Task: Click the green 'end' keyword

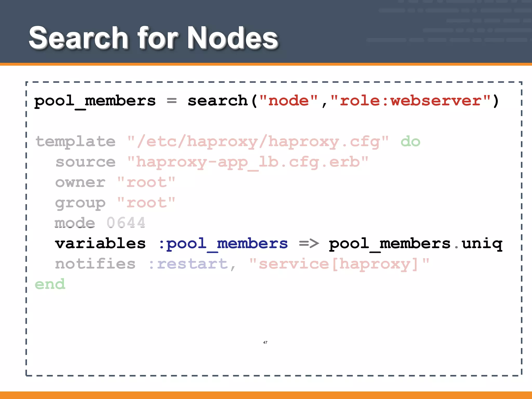Action: [50, 284]
